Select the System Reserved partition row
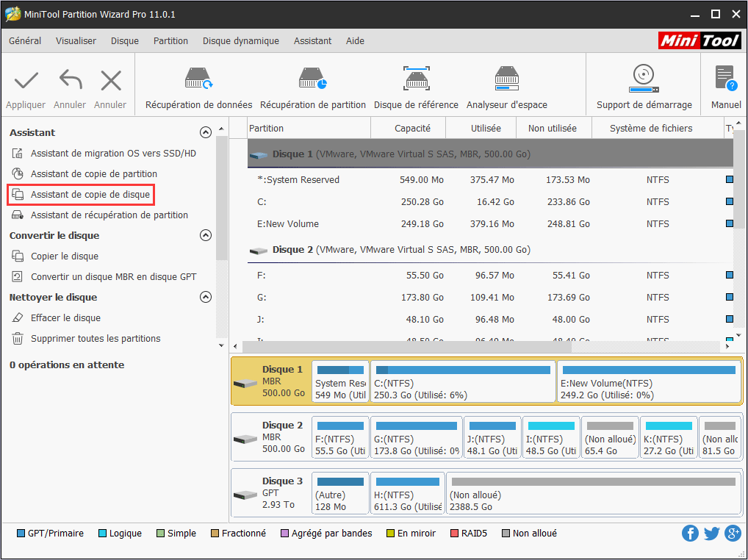This screenshot has height=560, width=748. click(x=490, y=180)
